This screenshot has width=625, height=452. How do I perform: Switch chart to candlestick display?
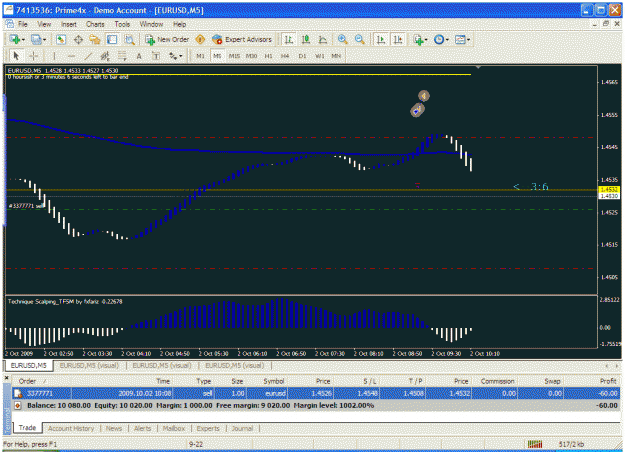(306, 39)
